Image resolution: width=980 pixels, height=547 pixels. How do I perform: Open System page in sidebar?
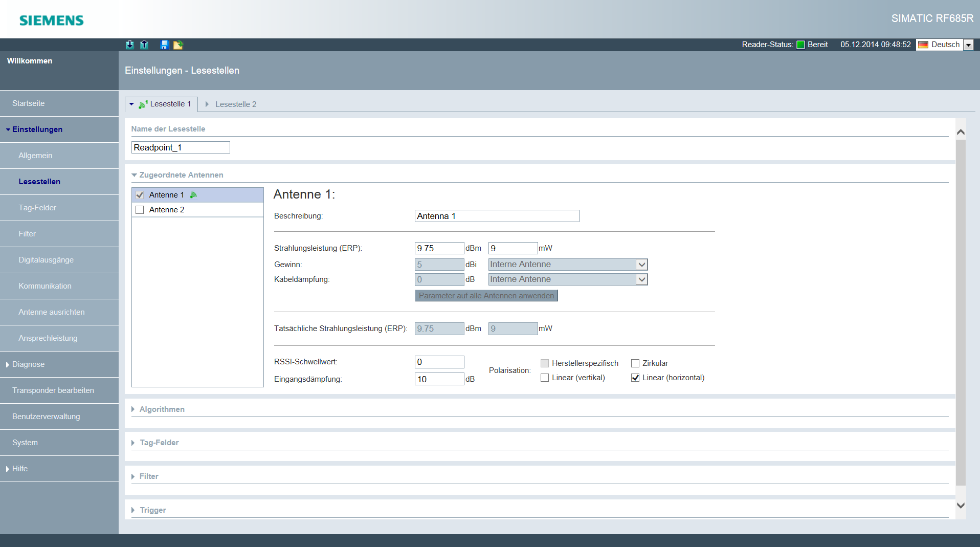[x=59, y=443]
